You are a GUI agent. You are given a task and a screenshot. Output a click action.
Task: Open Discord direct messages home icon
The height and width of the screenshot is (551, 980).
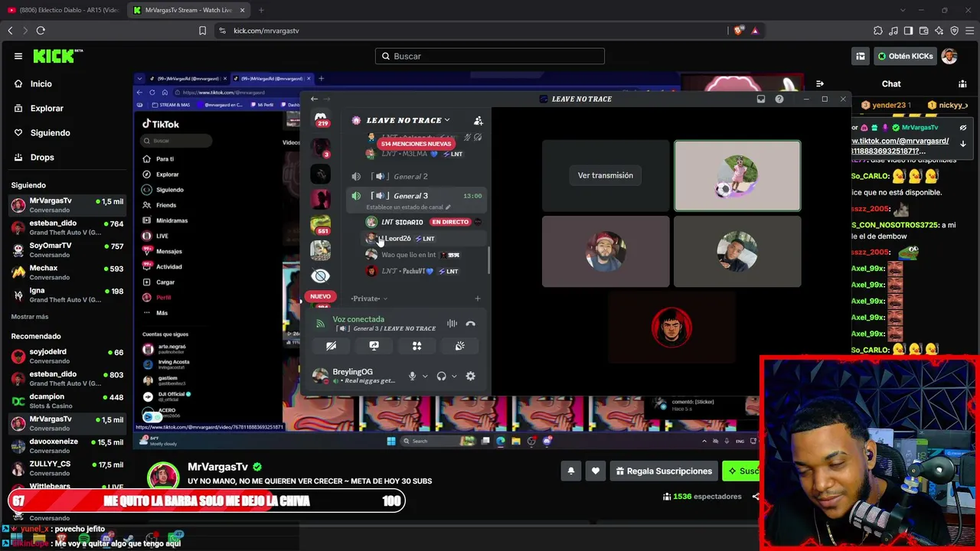pos(321,119)
